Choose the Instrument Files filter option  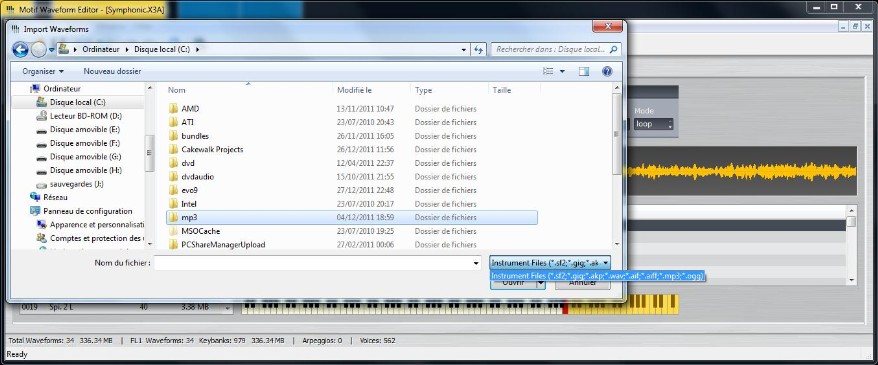[597, 276]
